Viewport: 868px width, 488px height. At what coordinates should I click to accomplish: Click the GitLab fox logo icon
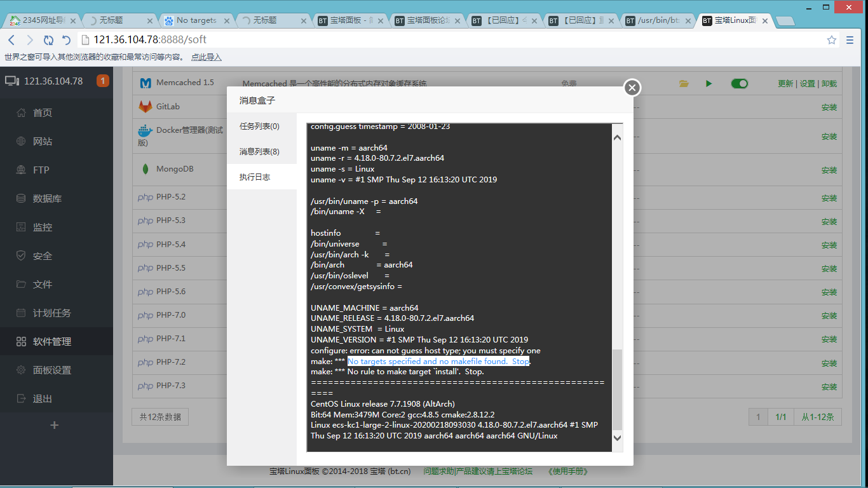coord(146,106)
